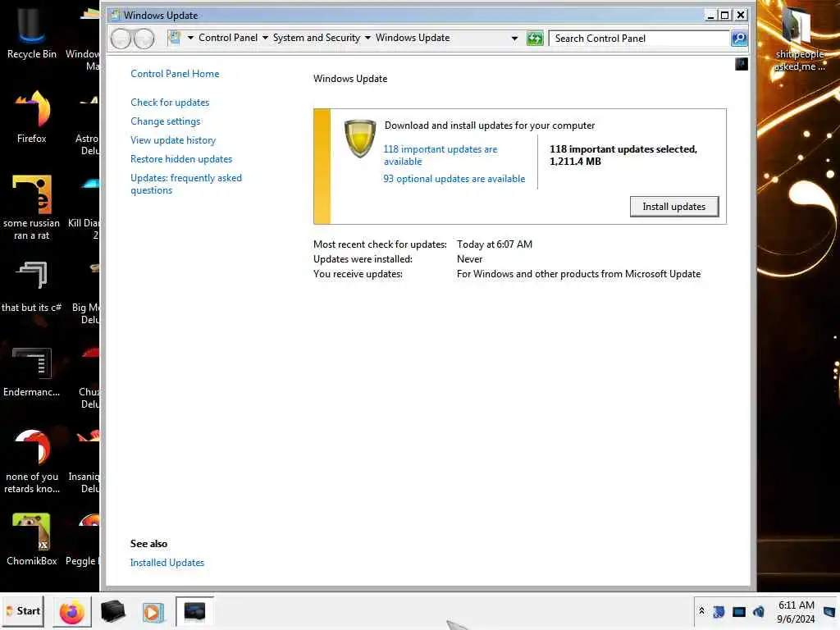The width and height of the screenshot is (840, 630).
Task: Expand the dropdown arrow before Control Panel
Action: pos(190,38)
